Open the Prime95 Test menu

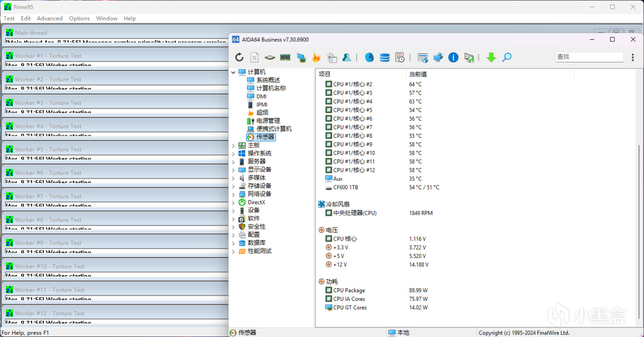[9, 18]
